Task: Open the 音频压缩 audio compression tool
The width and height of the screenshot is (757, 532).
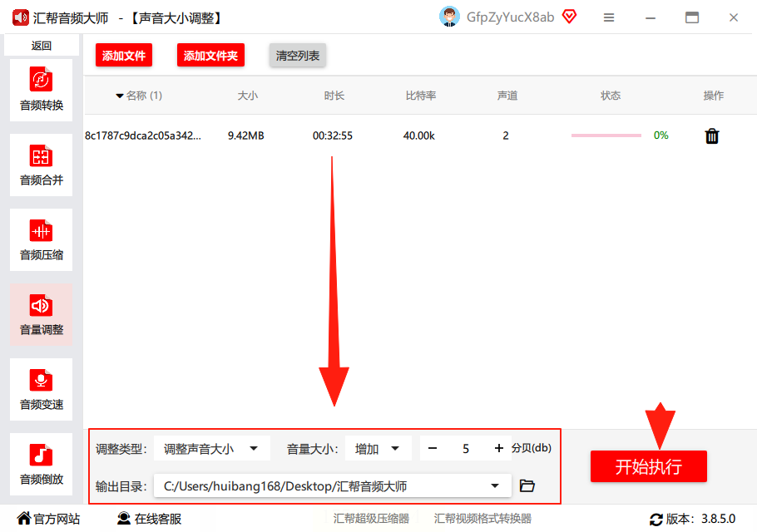Action: [41, 239]
